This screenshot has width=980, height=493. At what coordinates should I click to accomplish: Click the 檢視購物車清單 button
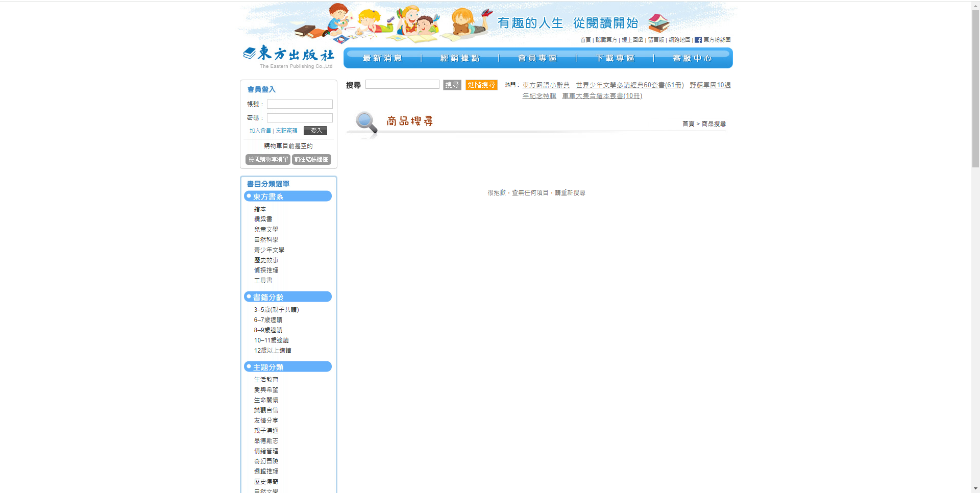pyautogui.click(x=268, y=159)
